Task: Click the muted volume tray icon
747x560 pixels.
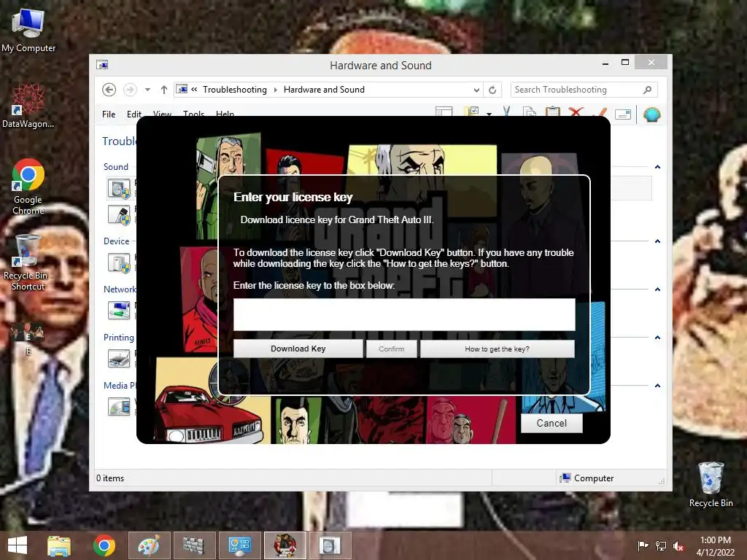Action: click(678, 545)
